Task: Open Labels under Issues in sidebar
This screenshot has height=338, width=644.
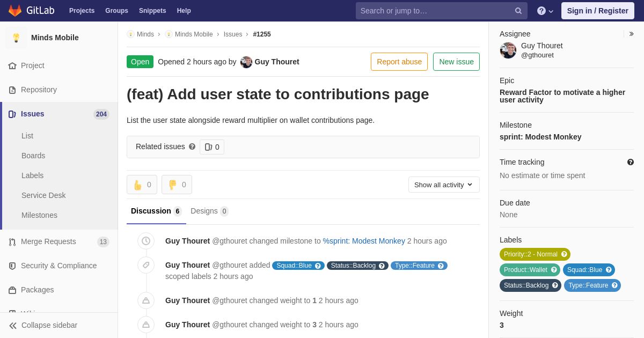Action: pyautogui.click(x=33, y=175)
